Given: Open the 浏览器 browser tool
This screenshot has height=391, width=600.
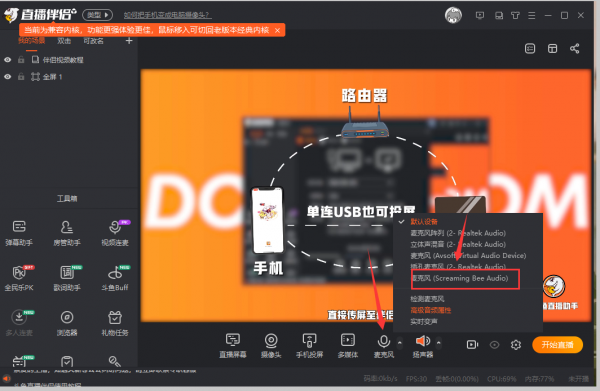Looking at the screenshot, I should click(x=67, y=323).
